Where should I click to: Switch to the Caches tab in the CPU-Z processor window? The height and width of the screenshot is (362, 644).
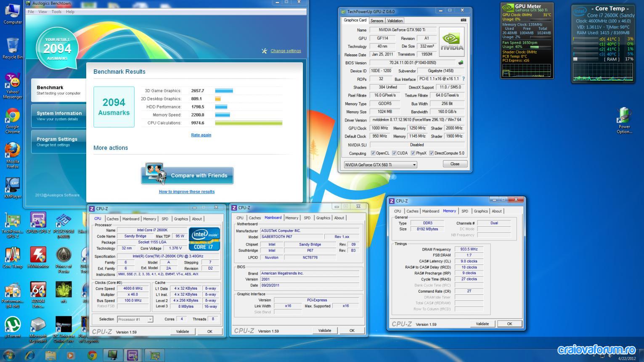(112, 219)
